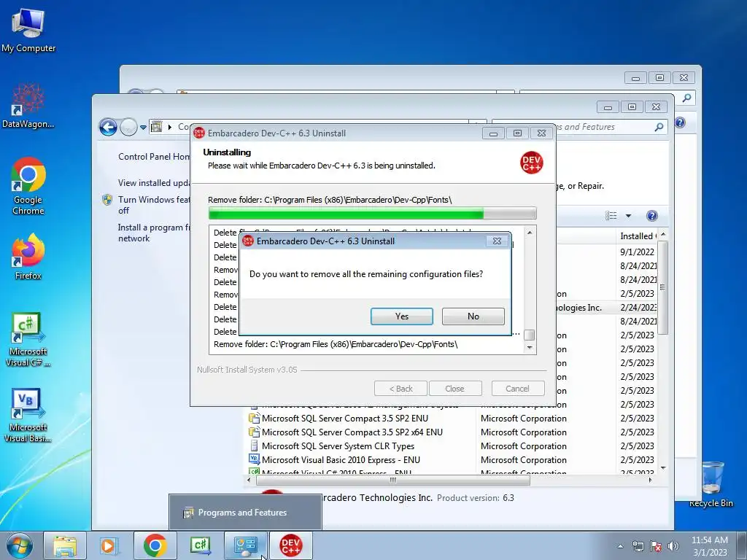Minimize the Dev-C++ Uninstall window
This screenshot has height=560, width=747.
(493, 133)
